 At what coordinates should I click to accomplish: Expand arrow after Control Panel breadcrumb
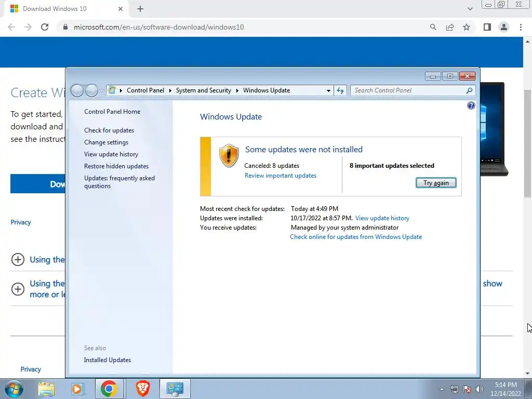[x=170, y=90]
